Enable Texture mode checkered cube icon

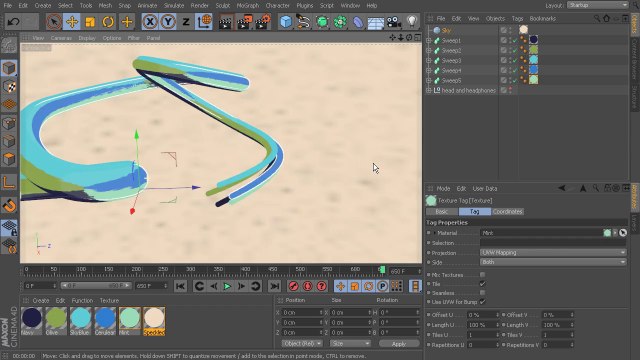(9, 87)
